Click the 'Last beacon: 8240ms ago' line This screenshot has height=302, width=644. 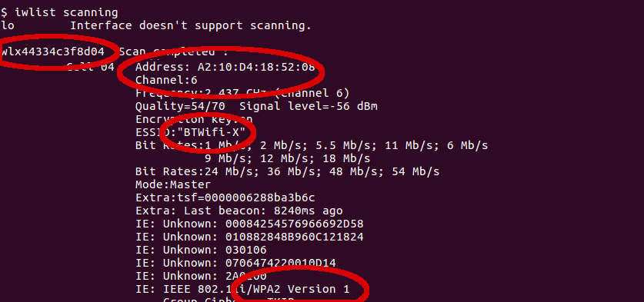(x=263, y=211)
